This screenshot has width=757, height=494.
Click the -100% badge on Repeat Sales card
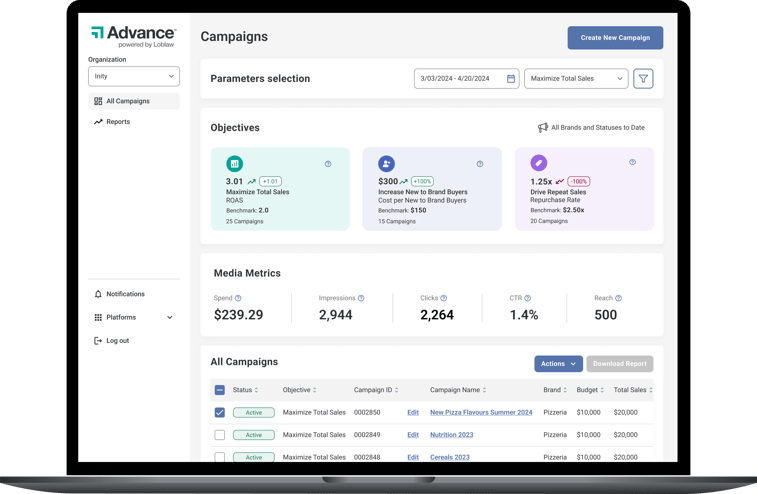coord(579,182)
